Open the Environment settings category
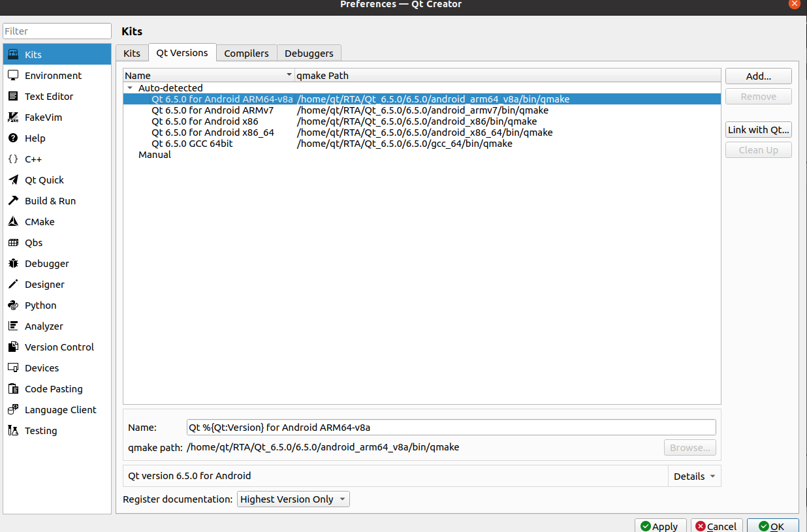The width and height of the screenshot is (807, 532). 57,76
